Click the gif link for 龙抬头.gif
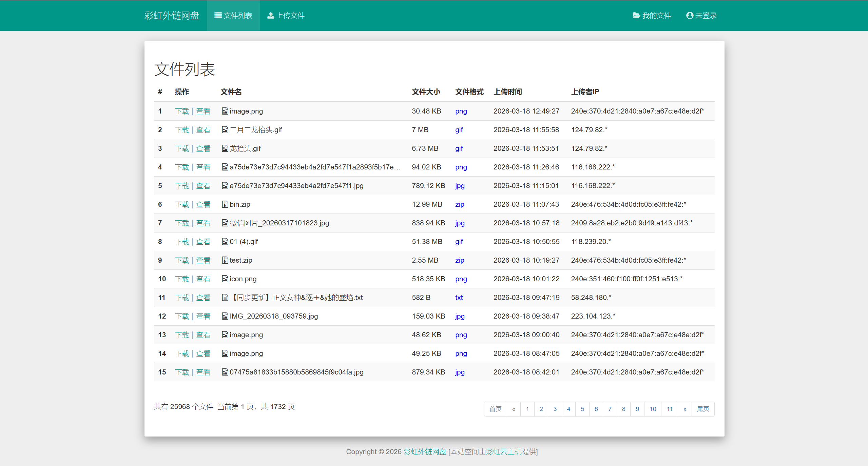The height and width of the screenshot is (466, 868). (x=459, y=148)
